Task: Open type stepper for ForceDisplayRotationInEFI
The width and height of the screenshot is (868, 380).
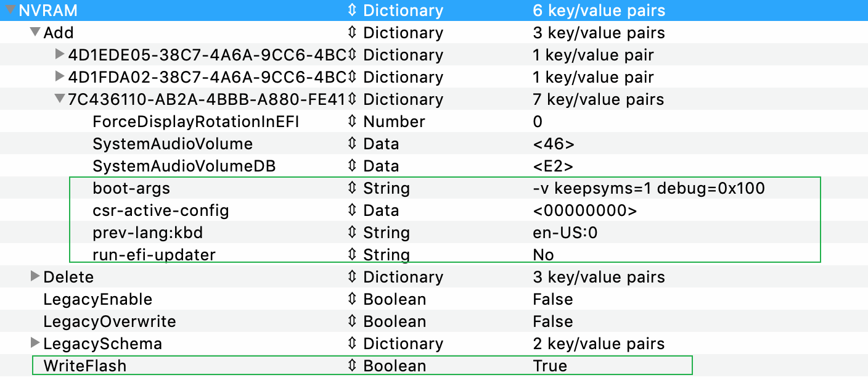Action: tap(352, 122)
